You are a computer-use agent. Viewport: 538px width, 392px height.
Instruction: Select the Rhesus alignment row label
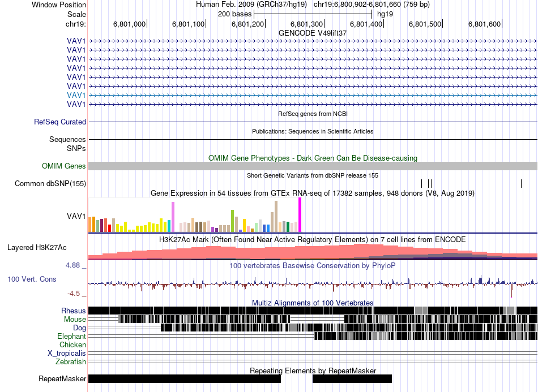pyautogui.click(x=74, y=311)
